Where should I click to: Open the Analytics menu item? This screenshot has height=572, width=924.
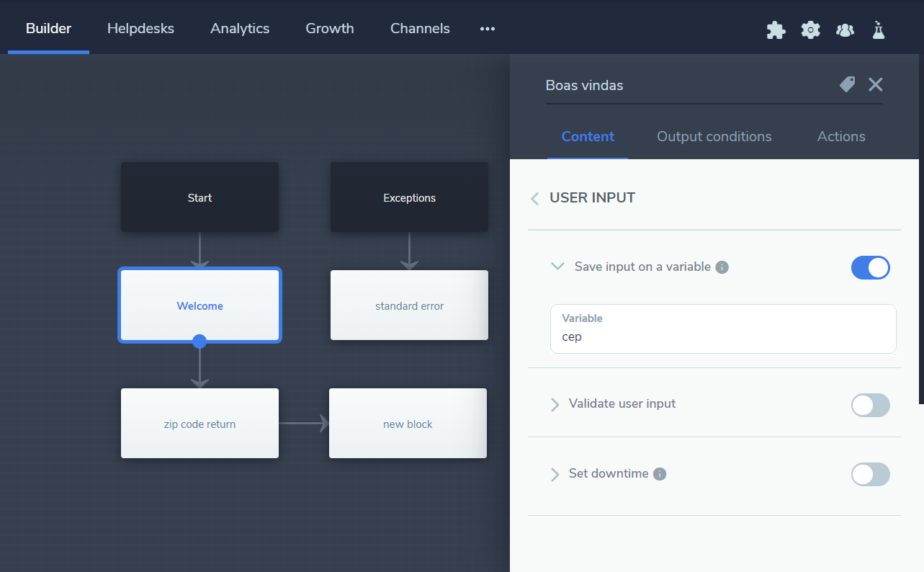240,29
